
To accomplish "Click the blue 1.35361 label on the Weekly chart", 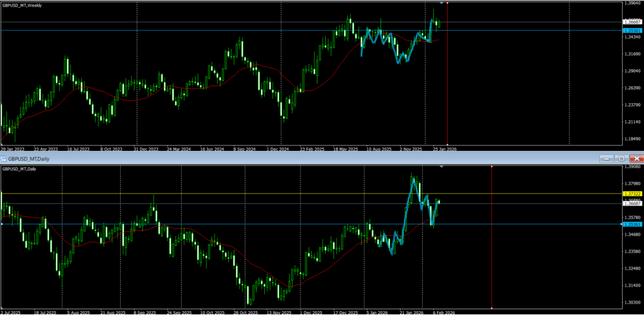I will (631, 30).
